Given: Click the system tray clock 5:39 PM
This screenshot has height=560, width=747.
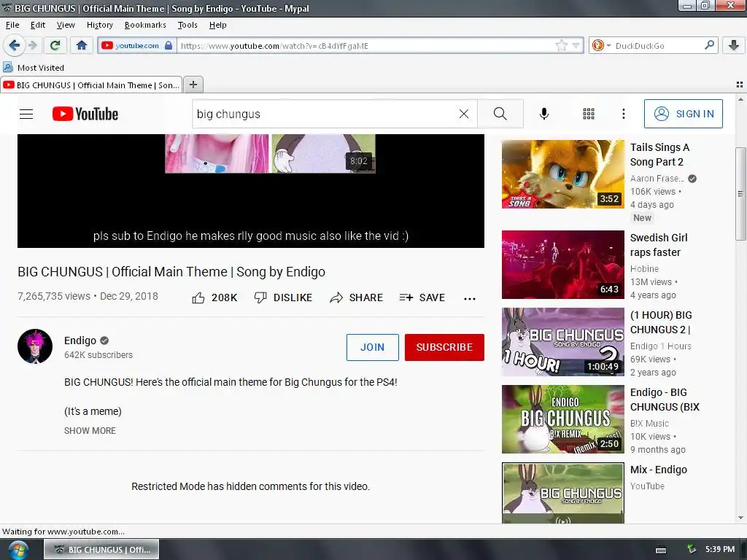Looking at the screenshot, I should tap(720, 549).
